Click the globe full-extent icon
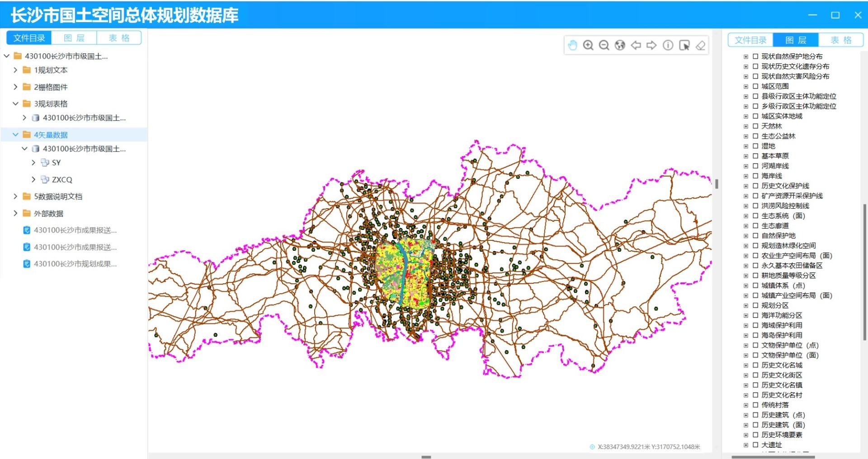Image resolution: width=868 pixels, height=459 pixels. point(620,45)
